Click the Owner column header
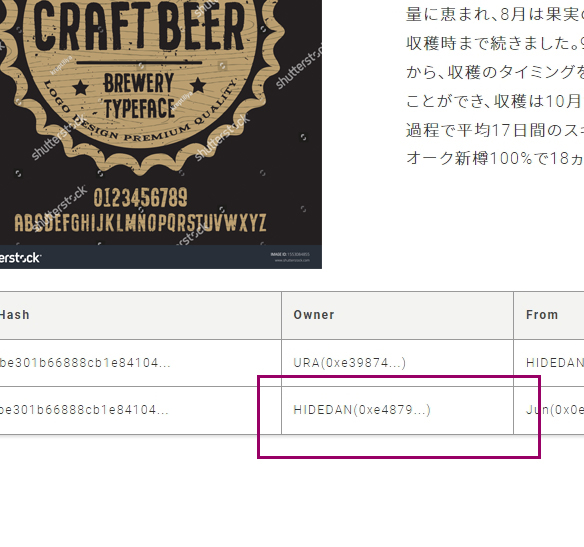The width and height of the screenshot is (584, 547). [397, 315]
